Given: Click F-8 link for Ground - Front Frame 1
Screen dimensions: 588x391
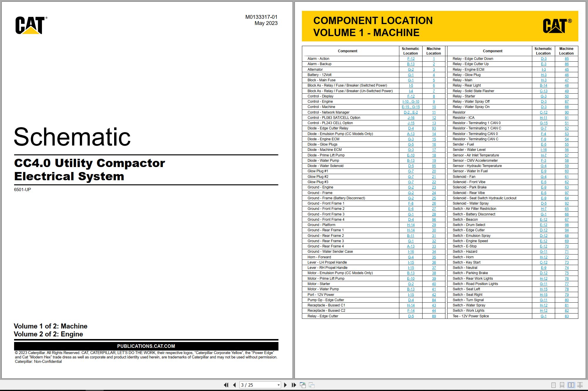Looking at the screenshot, I should (411, 203).
